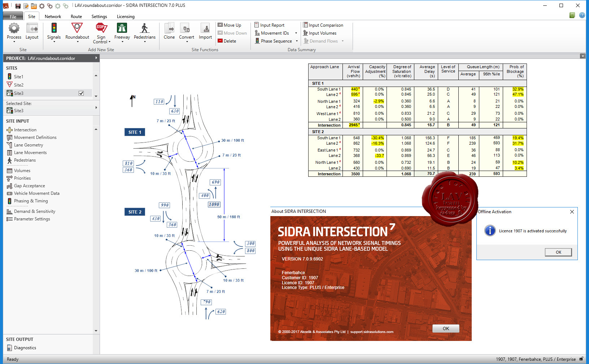Open Intersection site input
The image size is (589, 364).
pos(25,130)
